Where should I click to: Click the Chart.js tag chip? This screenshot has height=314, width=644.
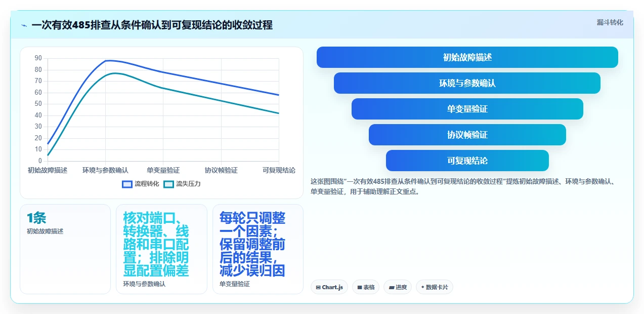click(329, 287)
